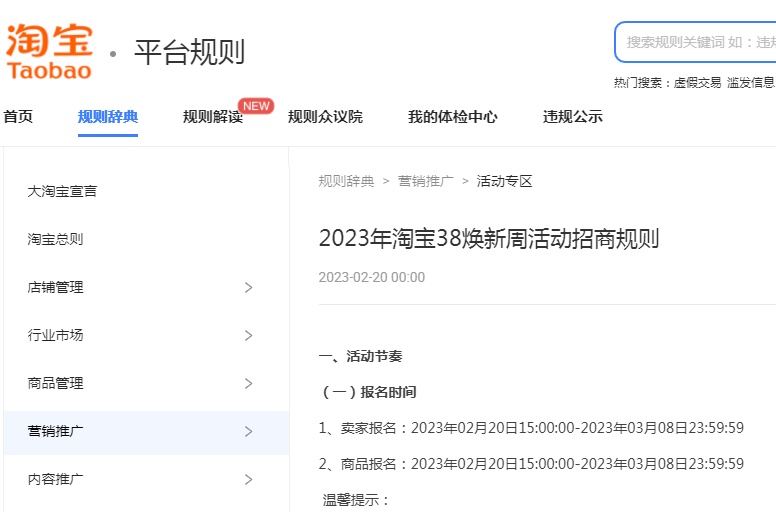Click hot search term 滥发信息
Image resolution: width=776 pixels, height=512 pixels.
click(x=750, y=83)
